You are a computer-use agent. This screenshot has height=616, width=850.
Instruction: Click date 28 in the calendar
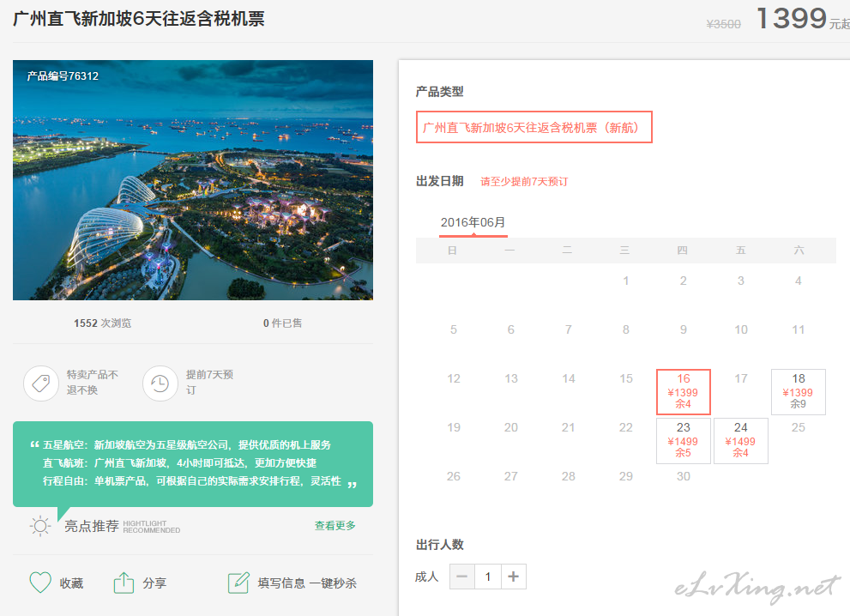pos(568,476)
